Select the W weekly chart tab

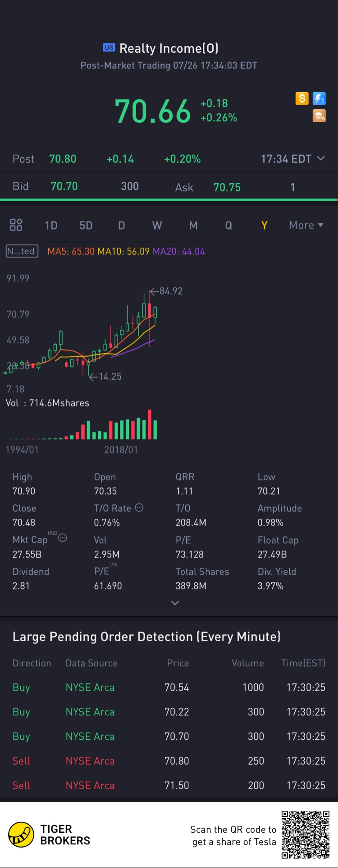[157, 225]
